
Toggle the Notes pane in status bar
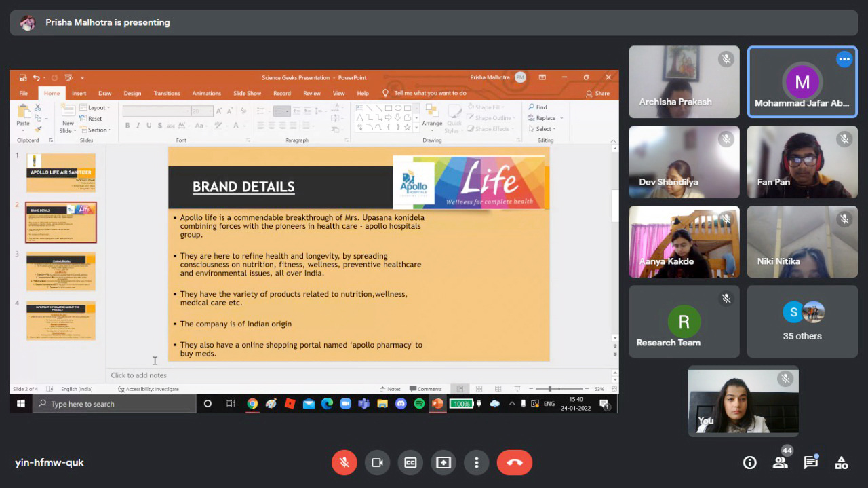pos(390,389)
